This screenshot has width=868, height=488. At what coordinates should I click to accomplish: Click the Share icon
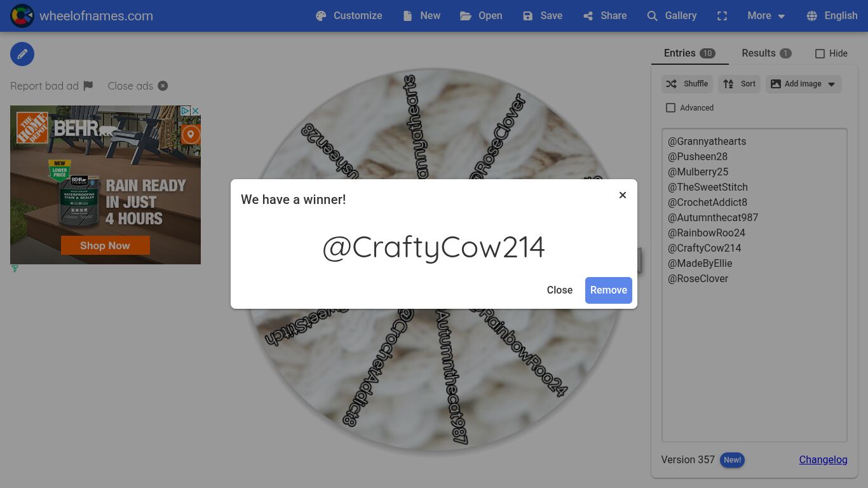588,16
